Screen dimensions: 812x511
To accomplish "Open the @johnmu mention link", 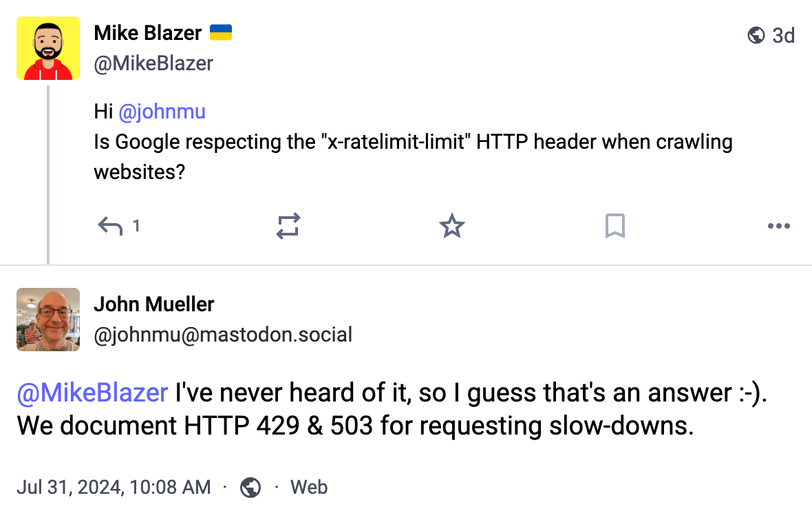I will point(162,112).
